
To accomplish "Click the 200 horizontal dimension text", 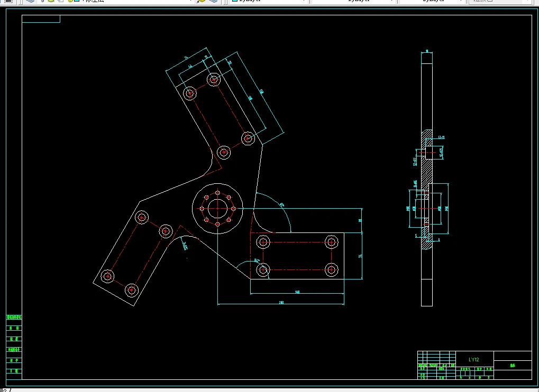I will pos(281,302).
